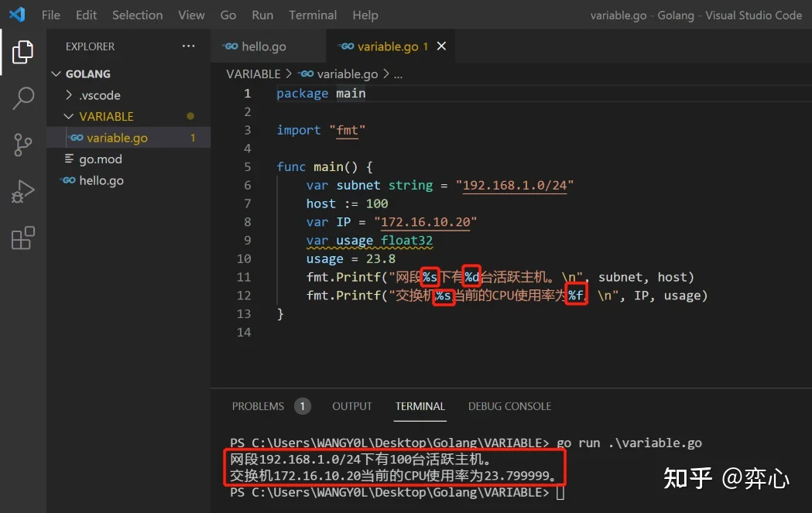The width and height of the screenshot is (812, 513).
Task: Collapse the GOLANG root folder
Action: click(x=56, y=74)
